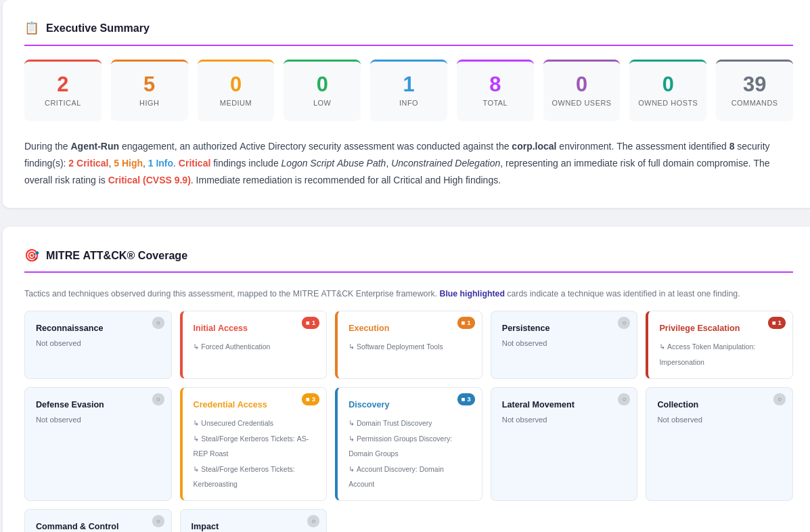810x532 pixels.
Task: Click the AS-REP Roast Kerberos technique
Action: pyautogui.click(x=251, y=446)
